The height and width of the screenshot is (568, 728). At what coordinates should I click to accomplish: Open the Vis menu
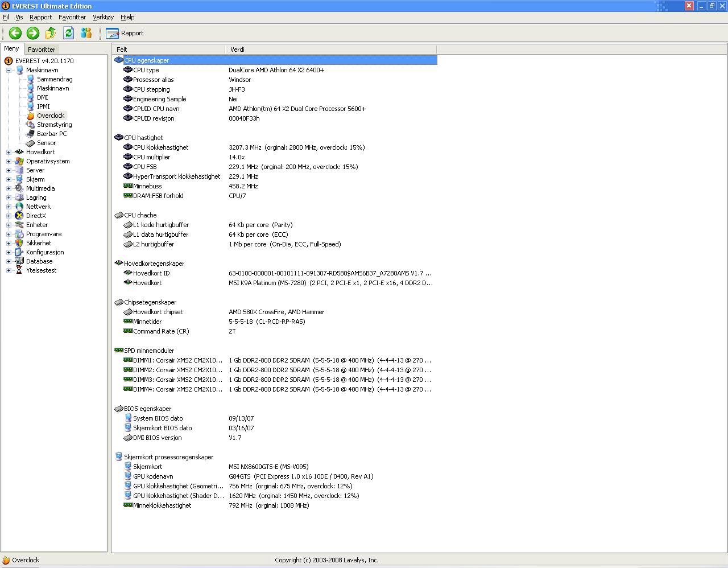coord(19,17)
